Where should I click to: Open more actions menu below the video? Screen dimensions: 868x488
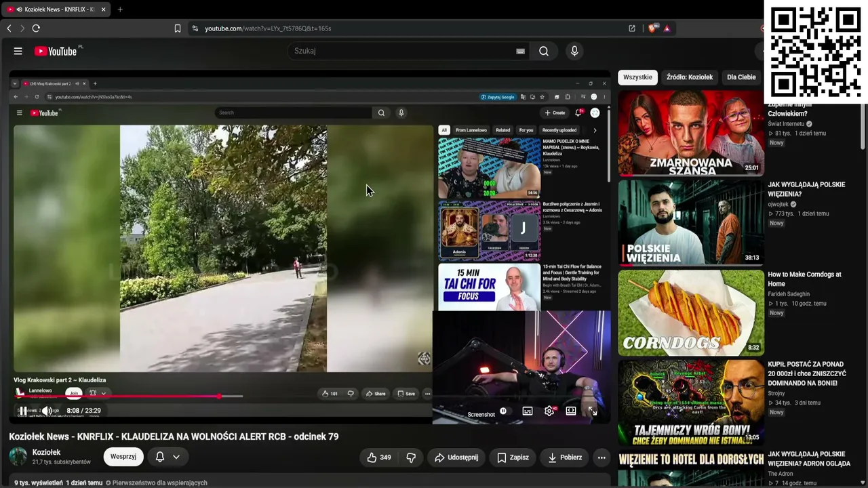click(601, 457)
